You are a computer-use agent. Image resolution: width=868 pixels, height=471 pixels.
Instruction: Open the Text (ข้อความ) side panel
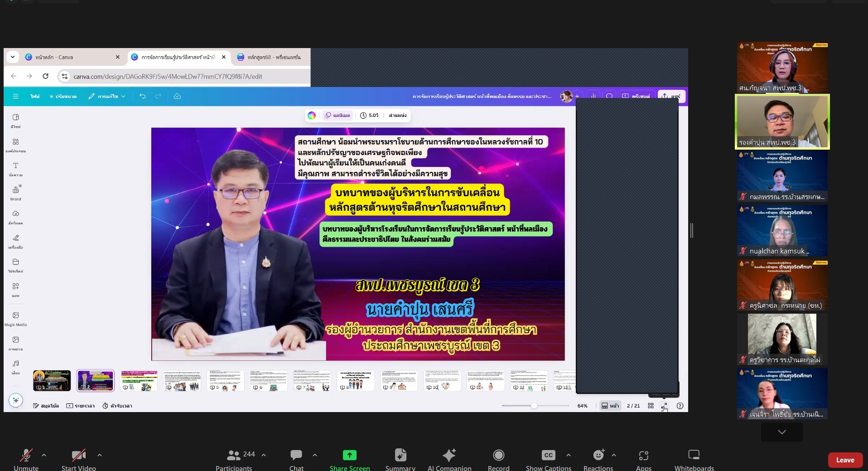[15, 169]
